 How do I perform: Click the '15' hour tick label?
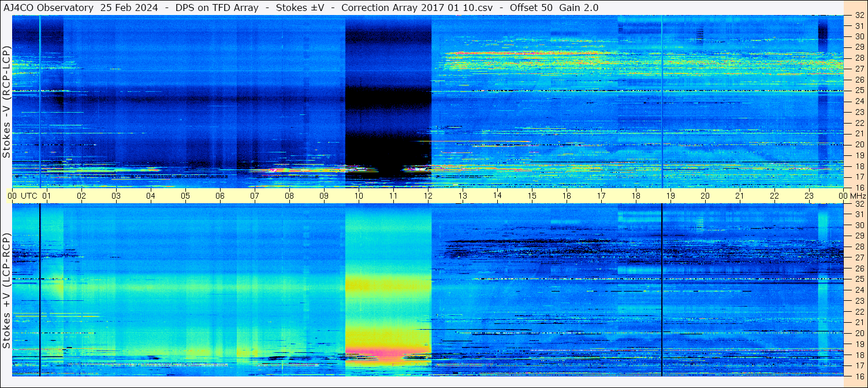click(532, 196)
